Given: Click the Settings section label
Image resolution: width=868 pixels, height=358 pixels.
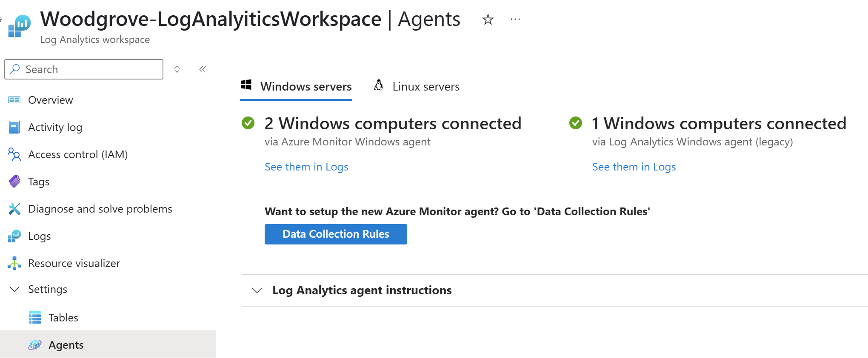Looking at the screenshot, I should 48,289.
